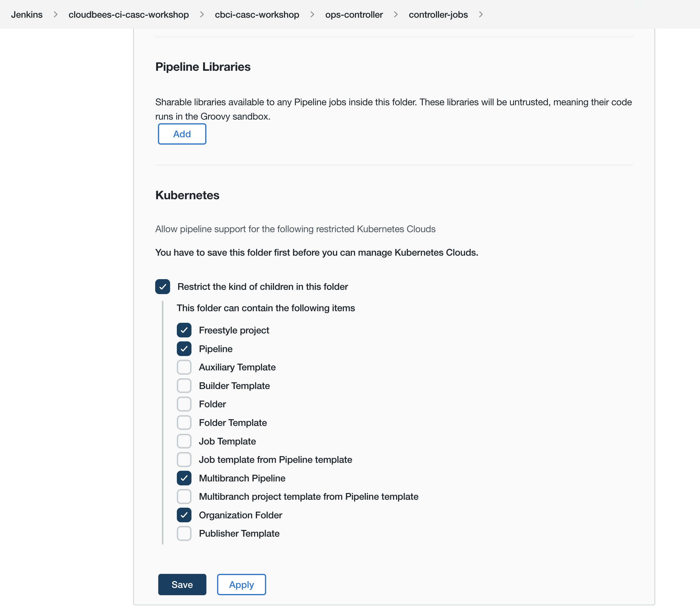This screenshot has height=612, width=700.
Task: Uncheck the Multibranch Pipeline checkbox
Action: click(x=184, y=478)
